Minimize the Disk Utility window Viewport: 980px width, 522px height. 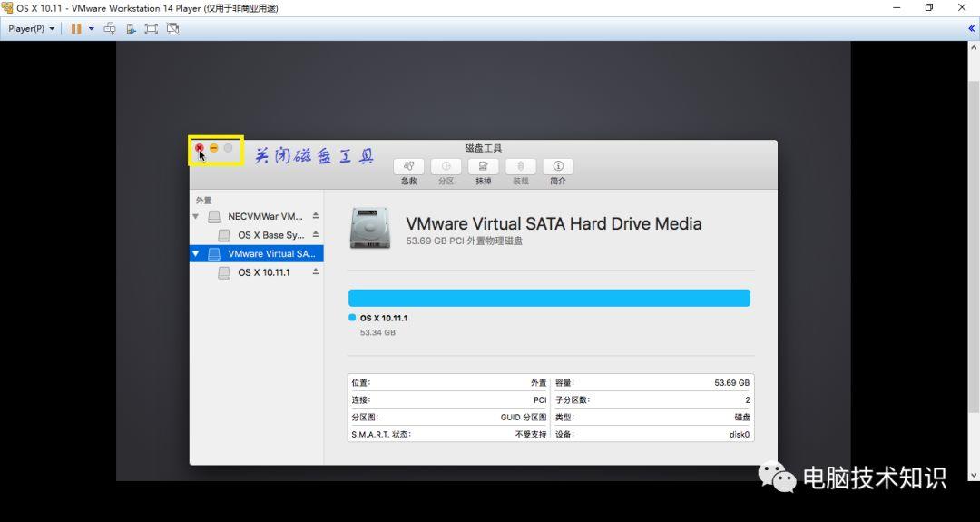214,148
